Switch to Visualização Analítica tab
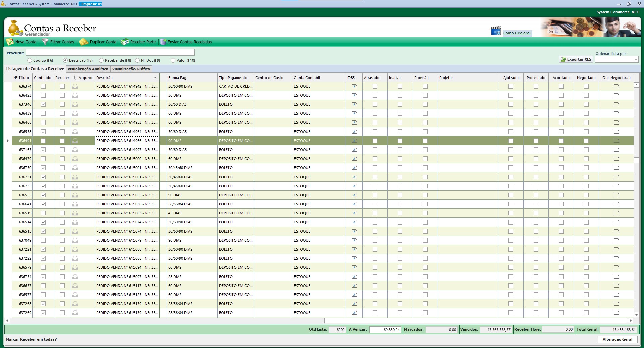 tap(88, 69)
